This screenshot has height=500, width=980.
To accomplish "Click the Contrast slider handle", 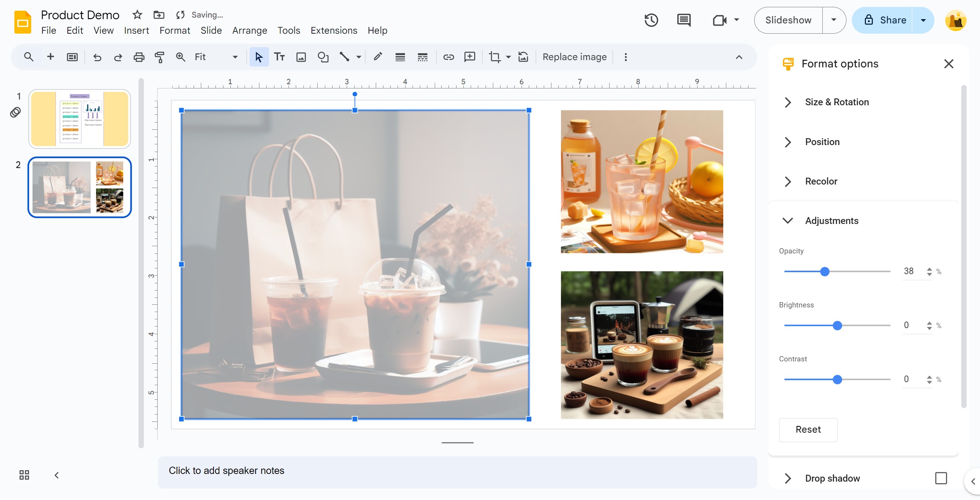I will (x=837, y=379).
